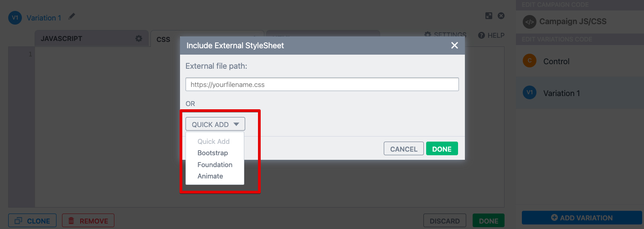Choose Animate from the Quick Add list
The image size is (644, 229).
tap(210, 176)
